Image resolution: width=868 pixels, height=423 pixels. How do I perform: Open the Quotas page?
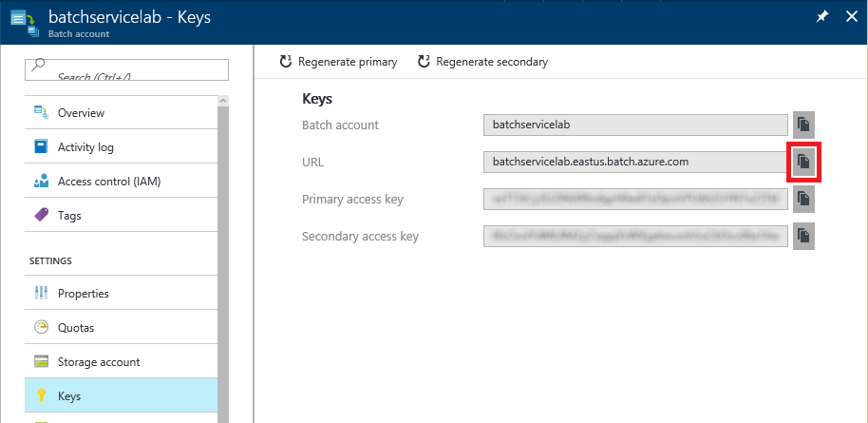point(122,328)
